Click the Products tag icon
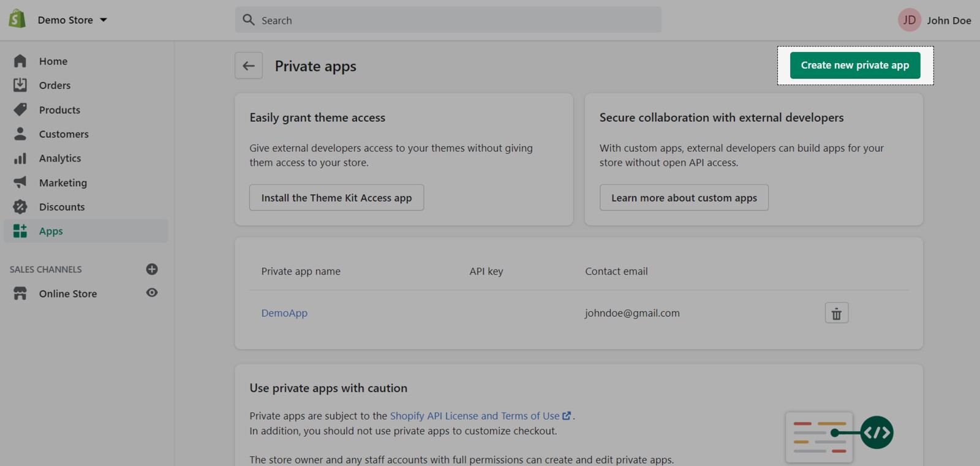This screenshot has height=466, width=980. point(20,110)
